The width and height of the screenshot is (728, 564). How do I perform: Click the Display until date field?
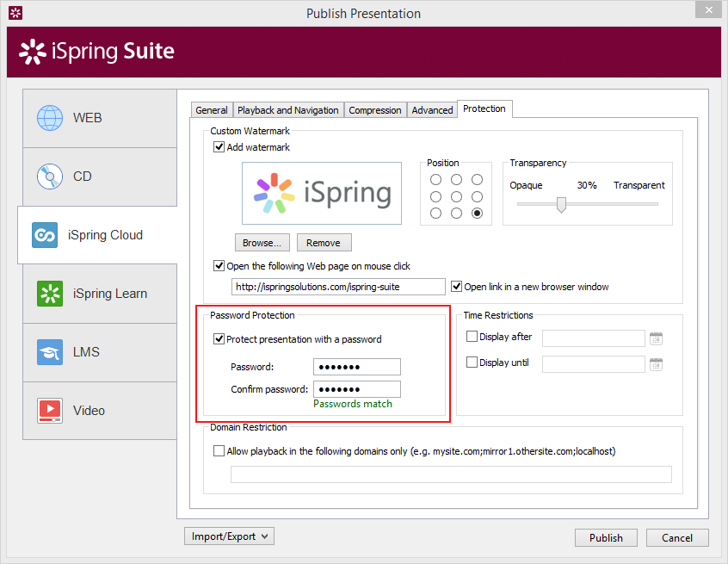[x=594, y=364]
